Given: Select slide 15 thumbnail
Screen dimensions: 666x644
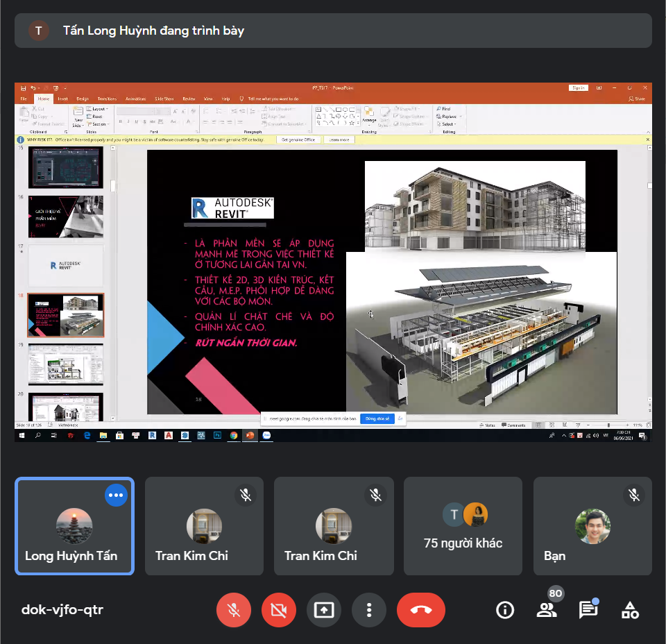Looking at the screenshot, I should click(66, 167).
